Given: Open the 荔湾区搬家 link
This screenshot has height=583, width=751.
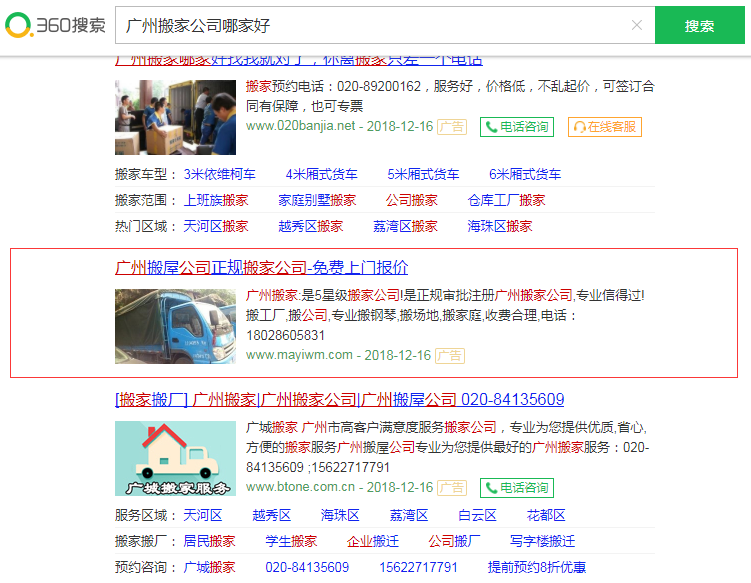Looking at the screenshot, I should point(405,226).
